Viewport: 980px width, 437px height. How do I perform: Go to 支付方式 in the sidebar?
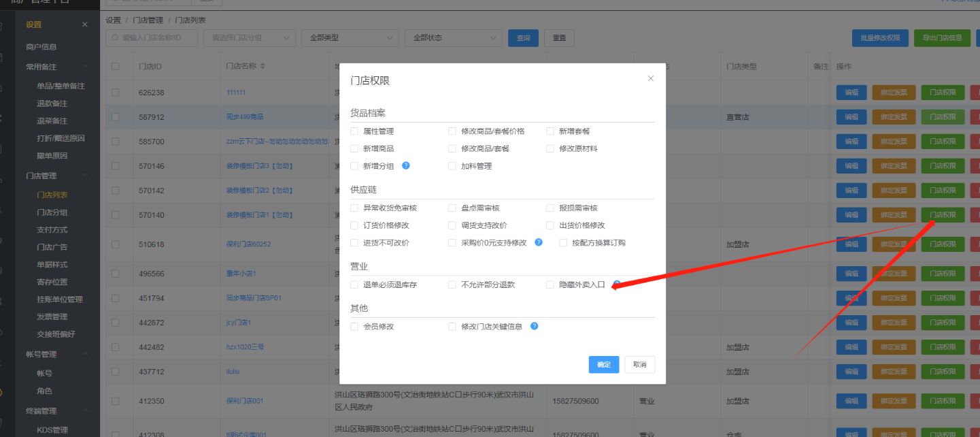[52, 229]
